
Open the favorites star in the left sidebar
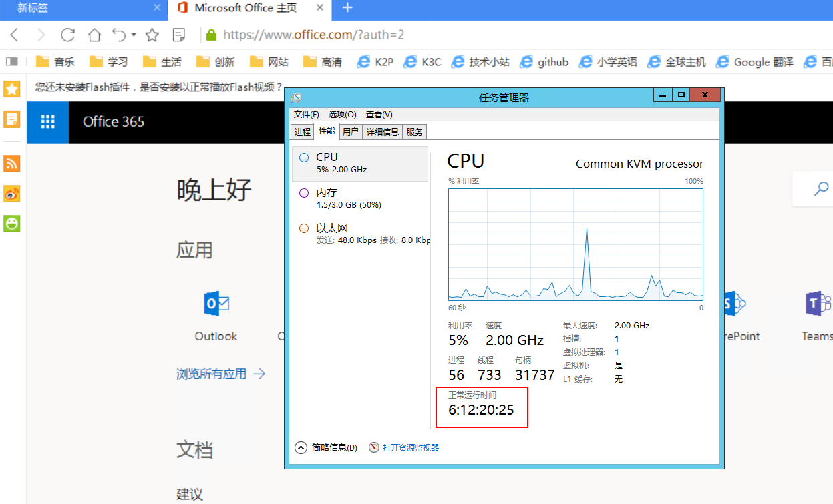(x=12, y=89)
